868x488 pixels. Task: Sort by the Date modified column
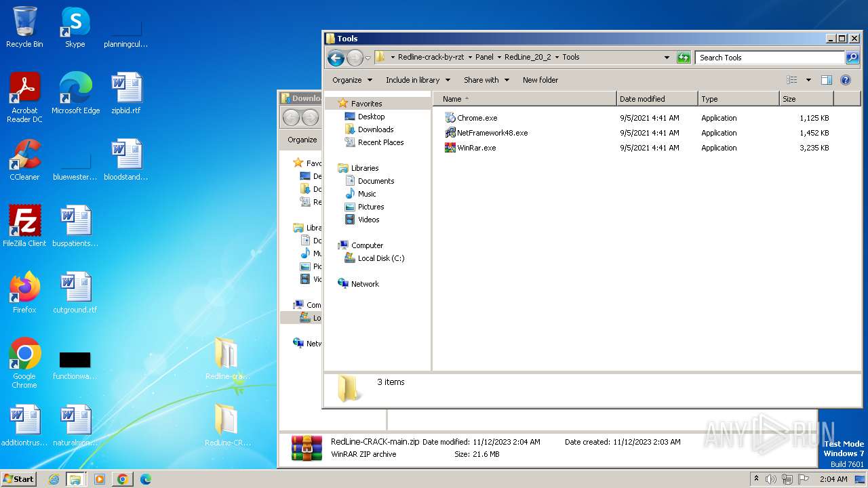point(657,99)
